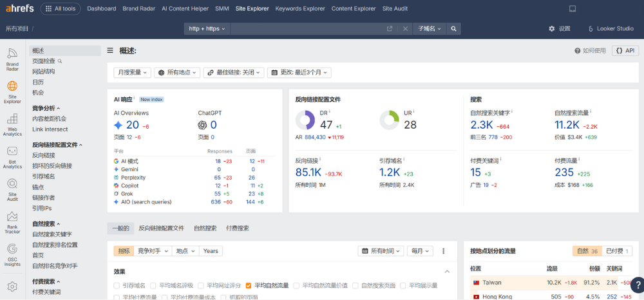Viewport: 644px width, 300px height.
Task: Switch traffic panel to 自然 36
Action: (587, 251)
